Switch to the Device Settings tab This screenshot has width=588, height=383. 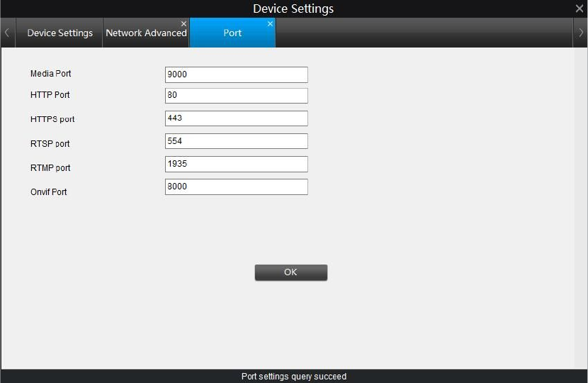[60, 33]
